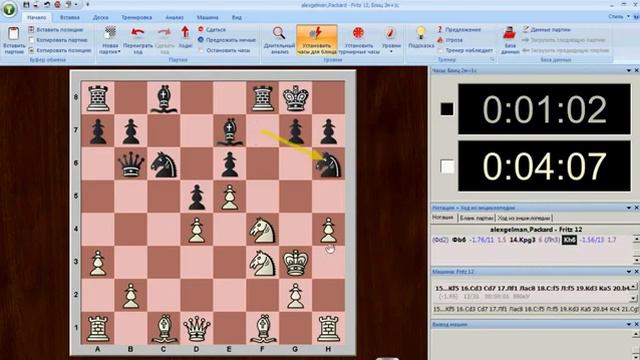Expand the Выход машин panel arrow
The height and width of the screenshot is (360, 640).
click(629, 324)
